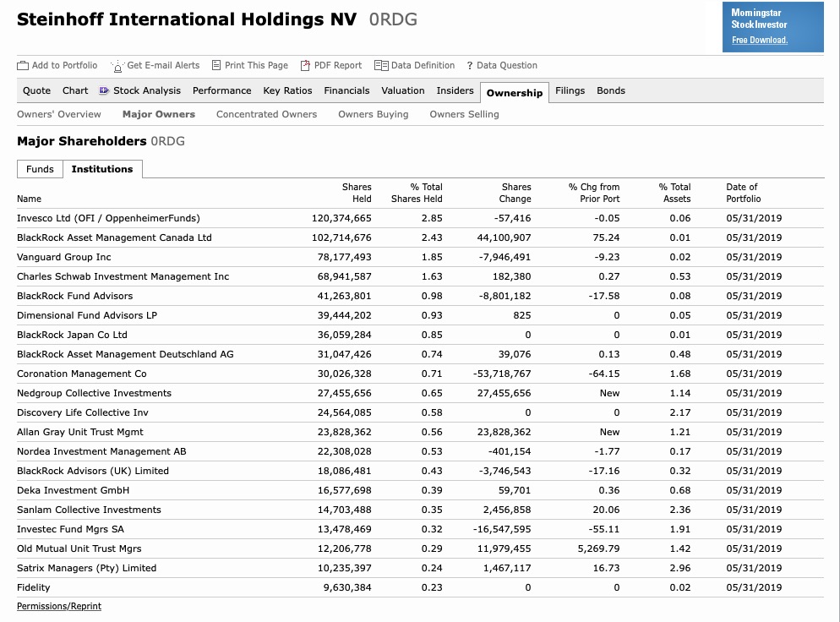Viewport: 840px width, 622px height.
Task: Open the PDF Report via its icon
Action: (x=306, y=65)
